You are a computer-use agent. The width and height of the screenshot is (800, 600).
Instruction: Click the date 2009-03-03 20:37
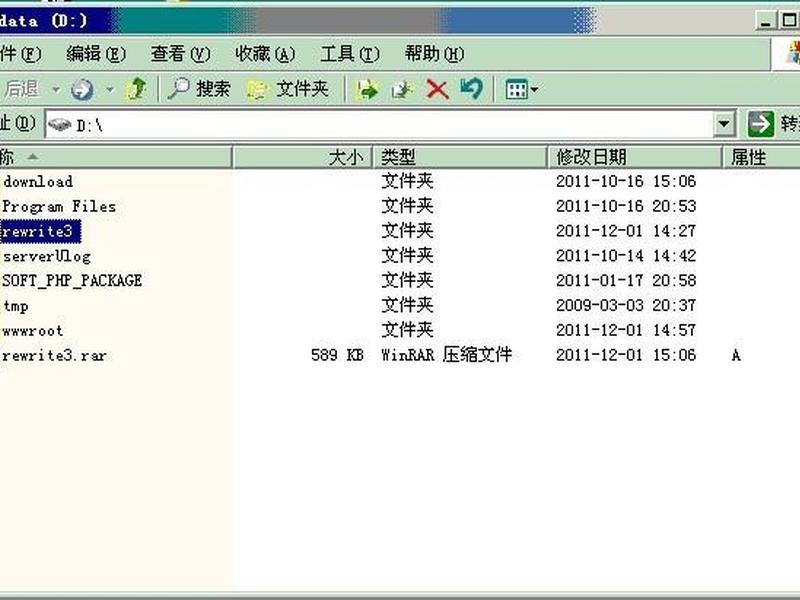[626, 306]
